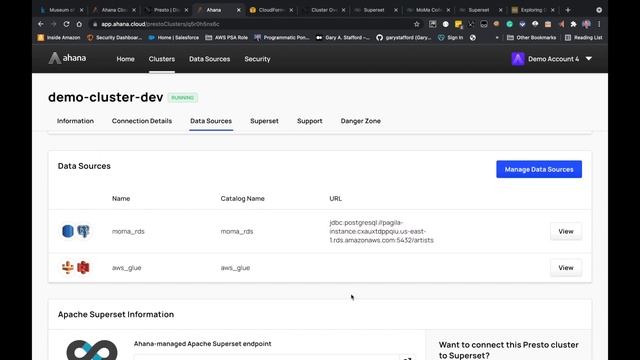Viewport: 640px width, 360px height.
Task: Click the moma_rds name cell
Action: click(128, 231)
